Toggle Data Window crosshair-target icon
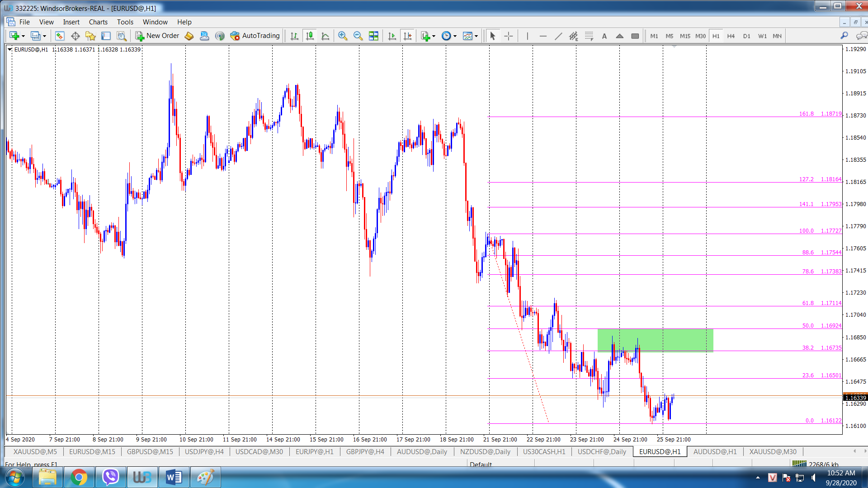Viewport: 868px width, 488px height. (75, 36)
